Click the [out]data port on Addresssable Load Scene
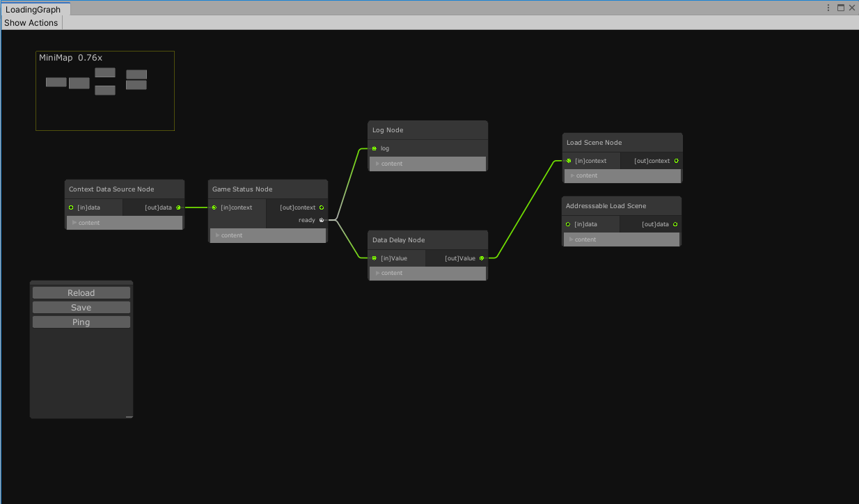 tap(675, 224)
